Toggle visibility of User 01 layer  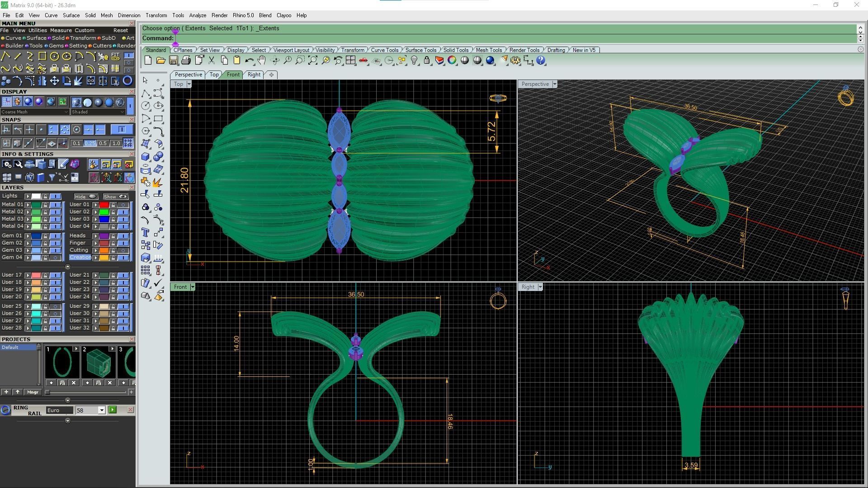pos(123,205)
